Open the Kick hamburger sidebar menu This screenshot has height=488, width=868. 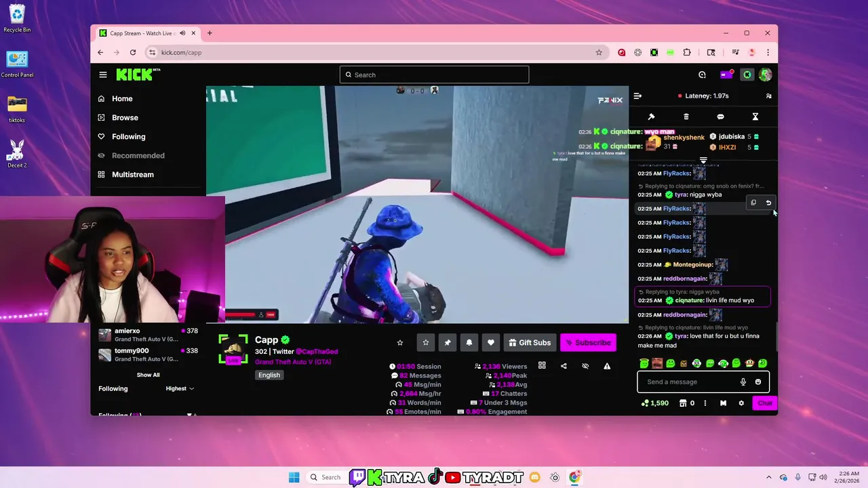click(102, 75)
